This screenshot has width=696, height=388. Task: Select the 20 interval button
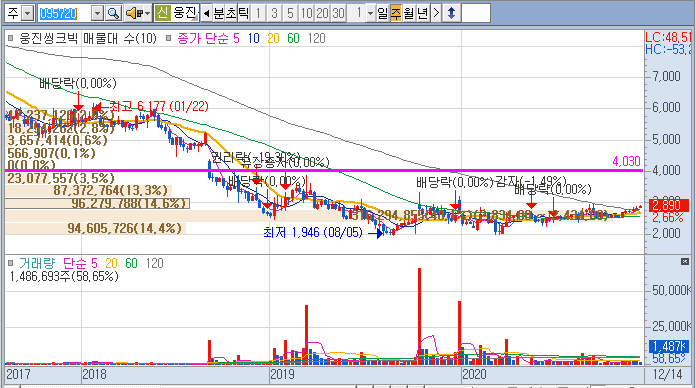click(322, 13)
